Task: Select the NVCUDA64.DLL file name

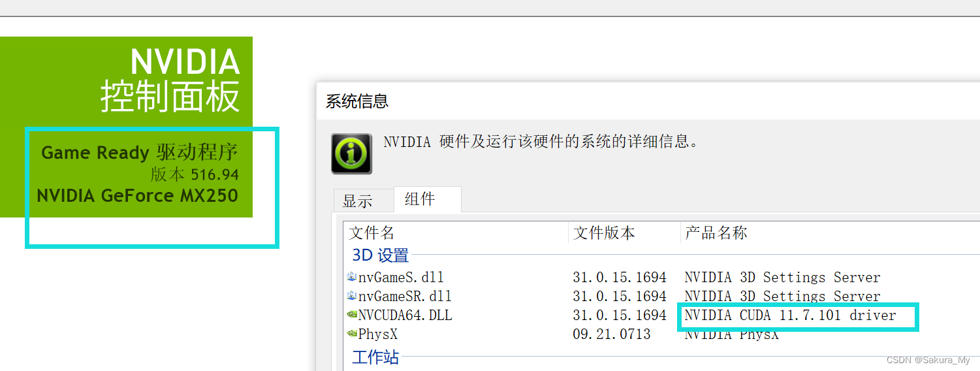Action: pyautogui.click(x=405, y=315)
